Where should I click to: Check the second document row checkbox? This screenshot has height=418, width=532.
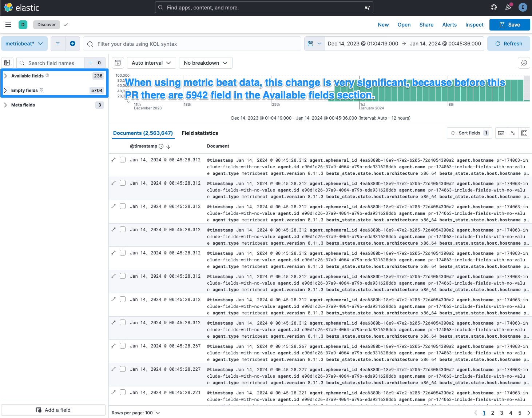click(x=123, y=183)
